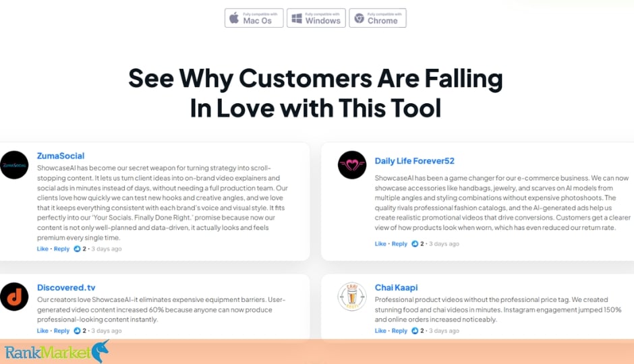Open Discovered.tv's orange d avatar
This screenshot has height=364, width=634.
(x=14, y=297)
